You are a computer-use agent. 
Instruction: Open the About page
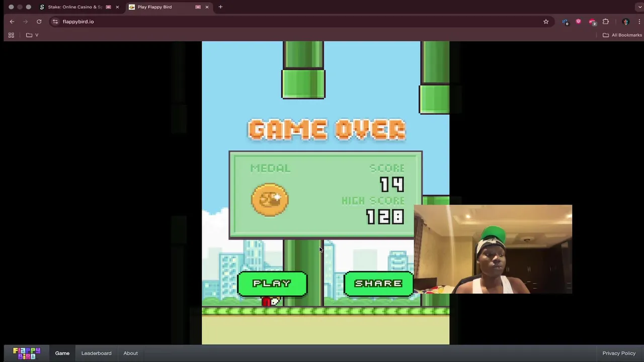point(130,353)
